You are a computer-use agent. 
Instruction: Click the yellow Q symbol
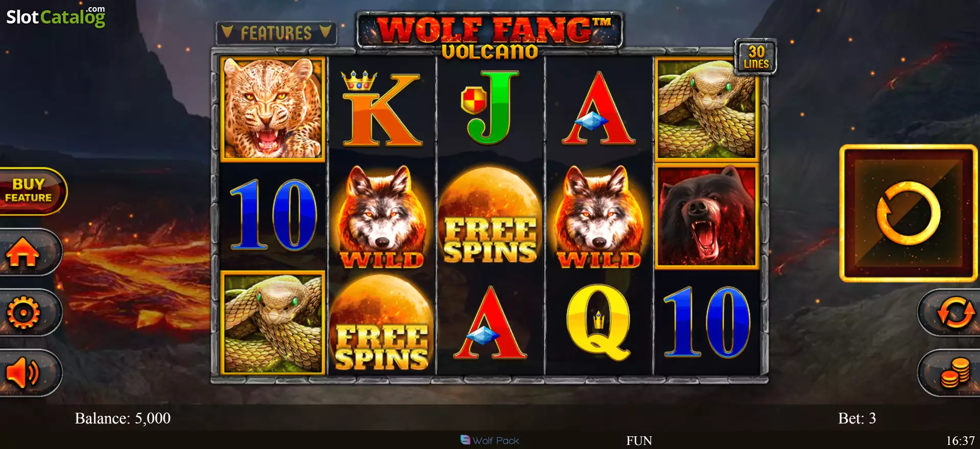click(598, 322)
